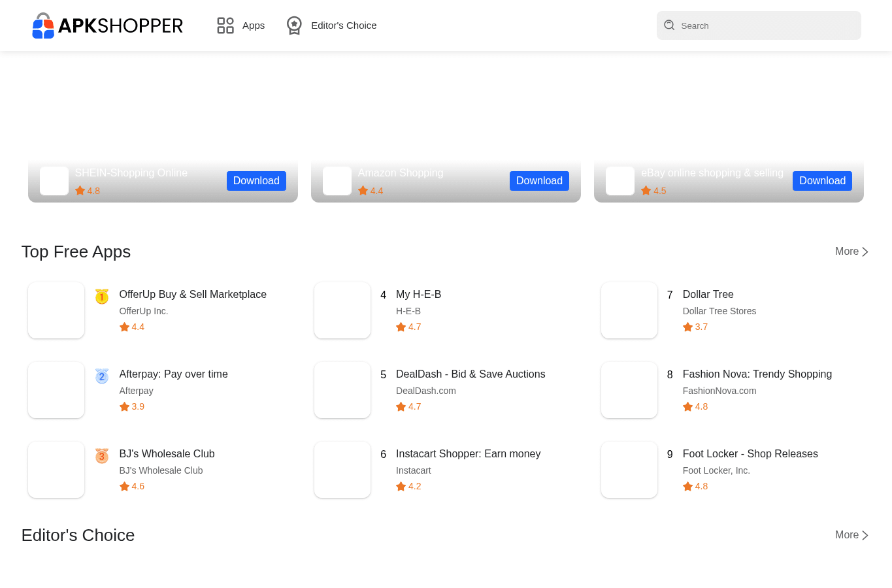Open the Amazon Shopping app icon thumbnail
The height and width of the screenshot is (588, 892).
pyautogui.click(x=337, y=181)
